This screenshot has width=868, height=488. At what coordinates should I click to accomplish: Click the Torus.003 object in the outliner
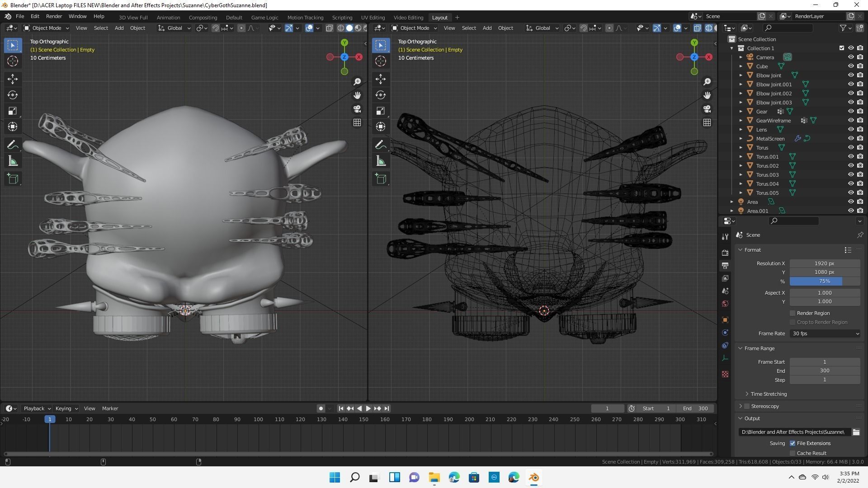(767, 175)
